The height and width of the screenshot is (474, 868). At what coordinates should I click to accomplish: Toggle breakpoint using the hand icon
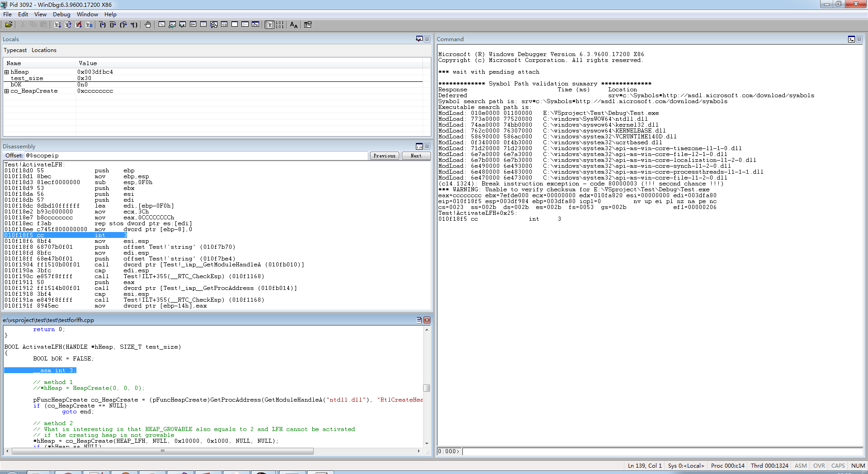148,24
